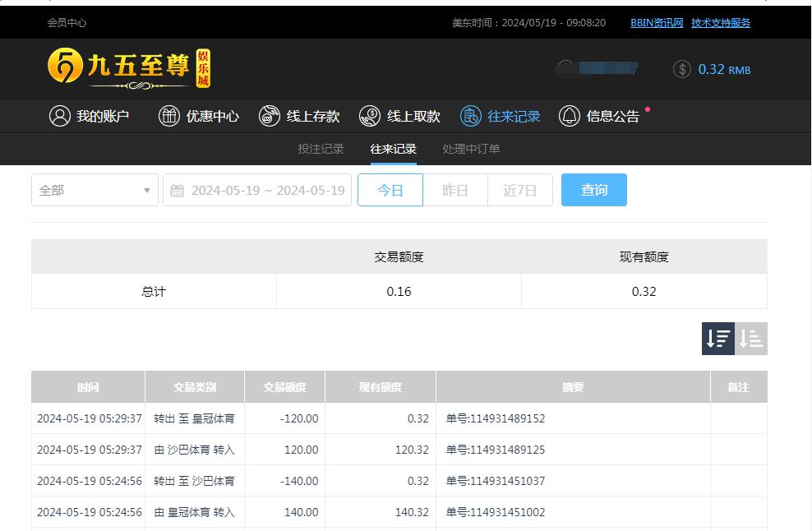Open the 技术支持服务 link
This screenshot has width=812, height=531.
[721, 23]
